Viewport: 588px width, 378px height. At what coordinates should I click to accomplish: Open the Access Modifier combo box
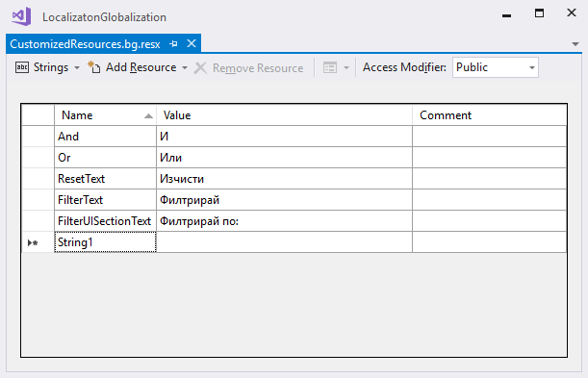(496, 67)
